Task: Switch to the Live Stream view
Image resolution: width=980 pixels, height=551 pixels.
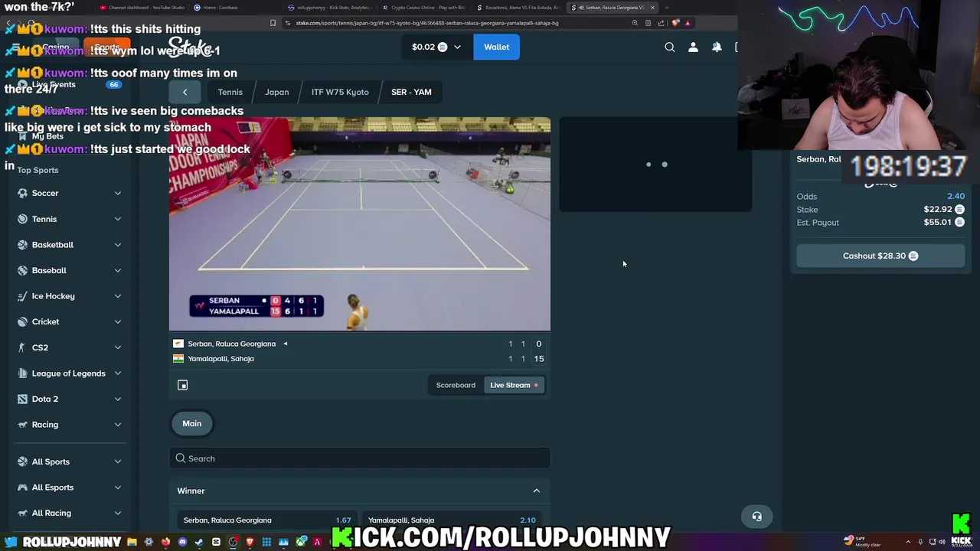Action: coord(514,385)
